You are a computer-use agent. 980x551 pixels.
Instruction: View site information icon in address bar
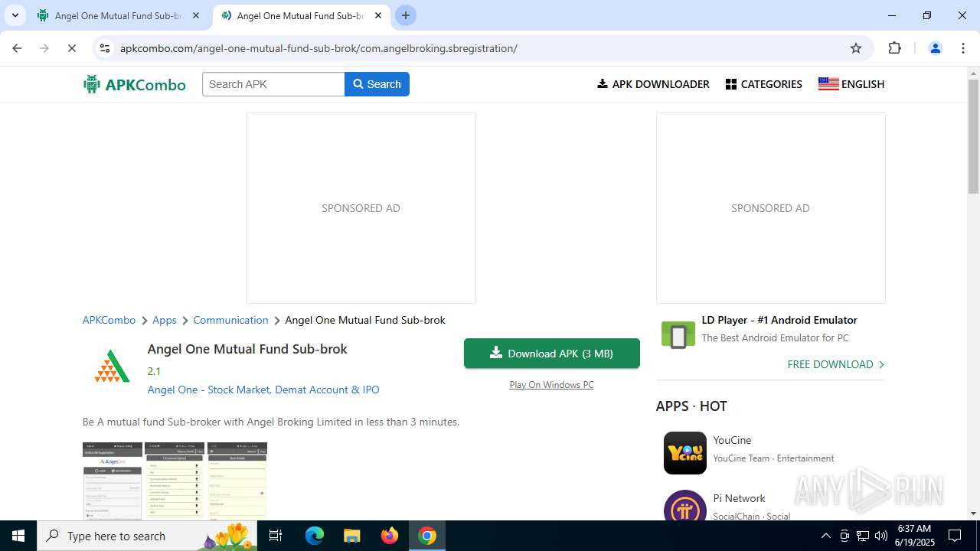point(105,48)
